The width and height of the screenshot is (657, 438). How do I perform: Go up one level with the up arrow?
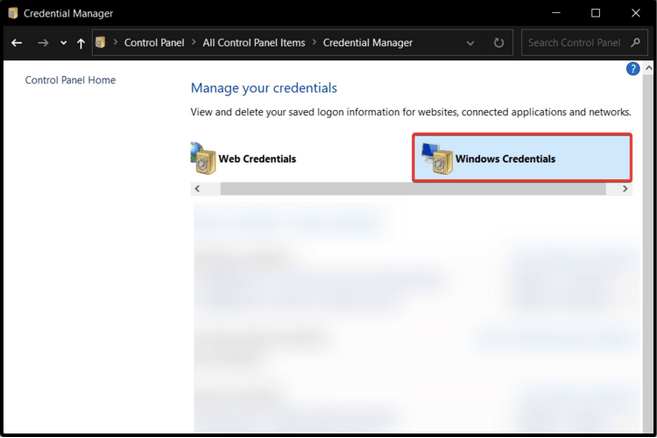(81, 43)
